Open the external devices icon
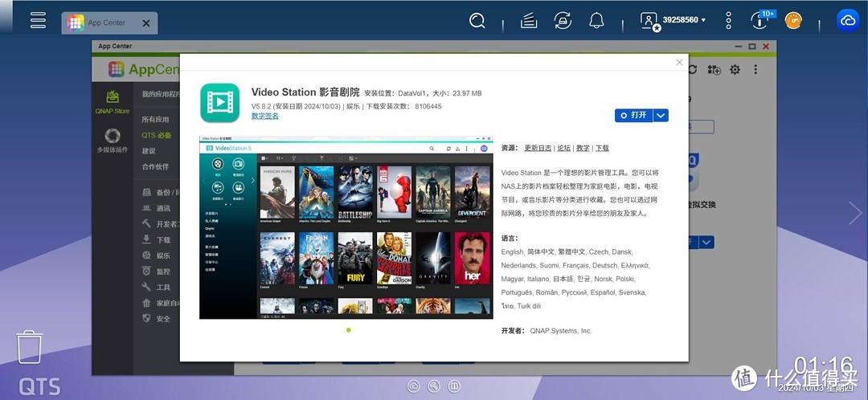 coord(563,21)
